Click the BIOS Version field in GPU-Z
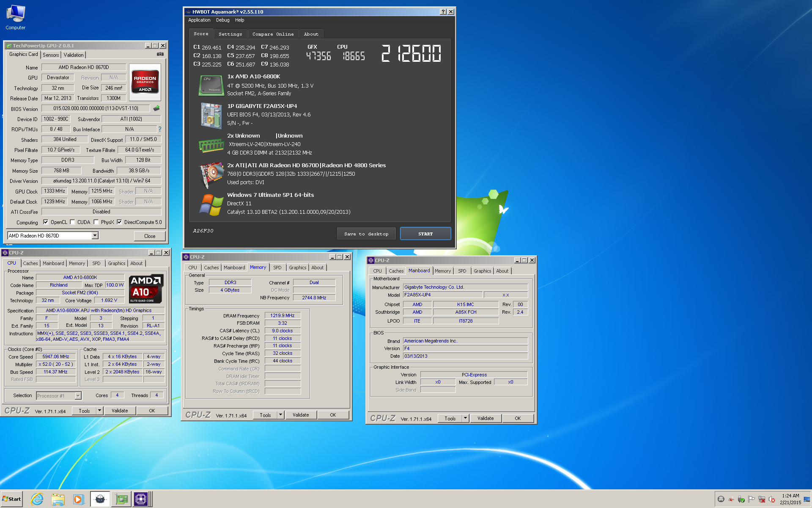 [x=96, y=108]
